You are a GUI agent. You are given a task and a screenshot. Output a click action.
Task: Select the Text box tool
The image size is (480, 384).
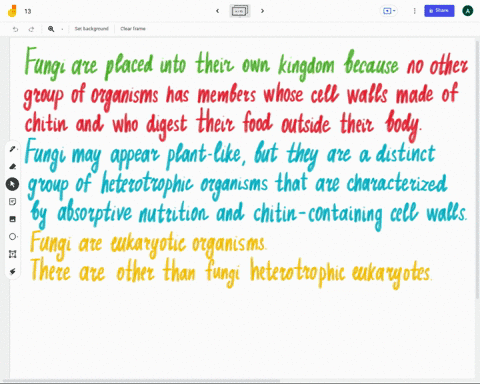(x=13, y=254)
